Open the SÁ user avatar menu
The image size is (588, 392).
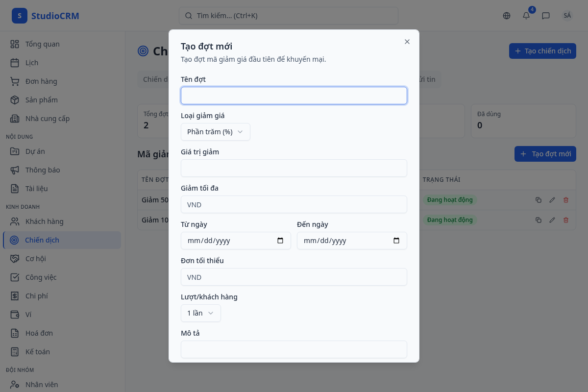tap(567, 16)
